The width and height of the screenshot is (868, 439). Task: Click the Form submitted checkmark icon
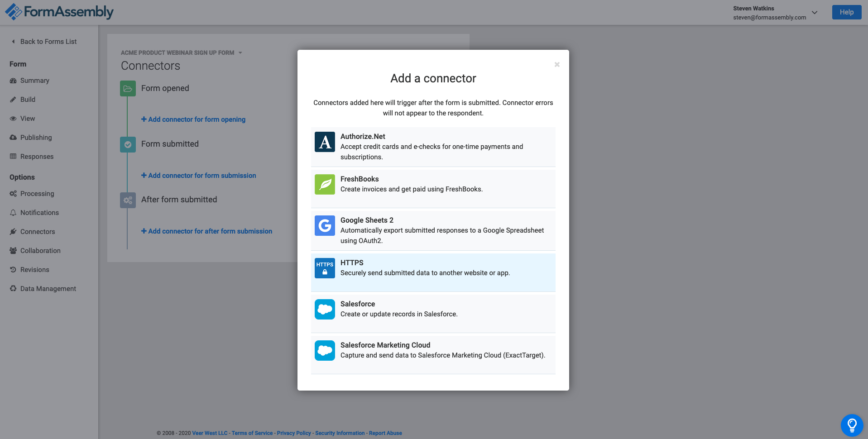128,144
